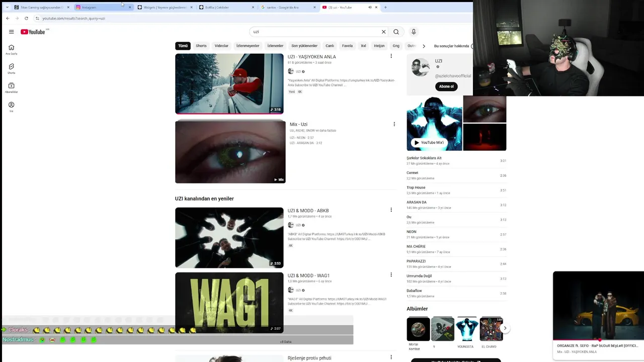Open the Siz profile sidebar icon
Viewport: 644px width, 362px height.
click(x=11, y=107)
